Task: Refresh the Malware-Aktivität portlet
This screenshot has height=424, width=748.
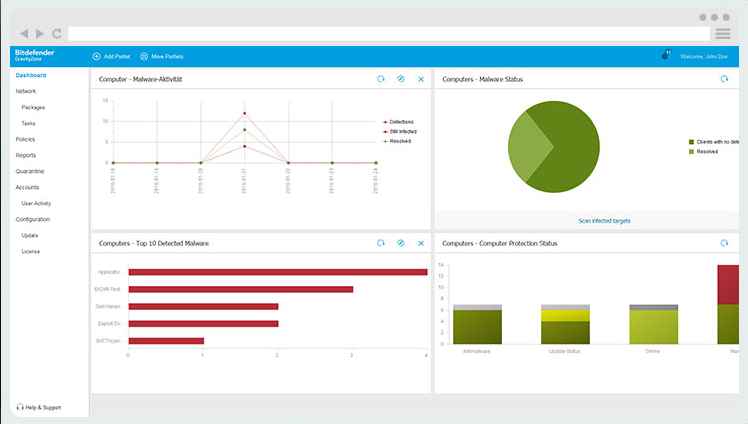Action: pos(381,79)
